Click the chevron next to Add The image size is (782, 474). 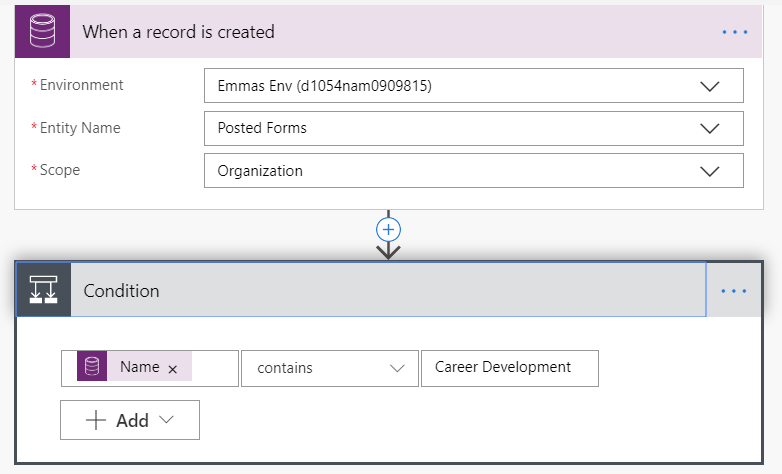[x=167, y=420]
